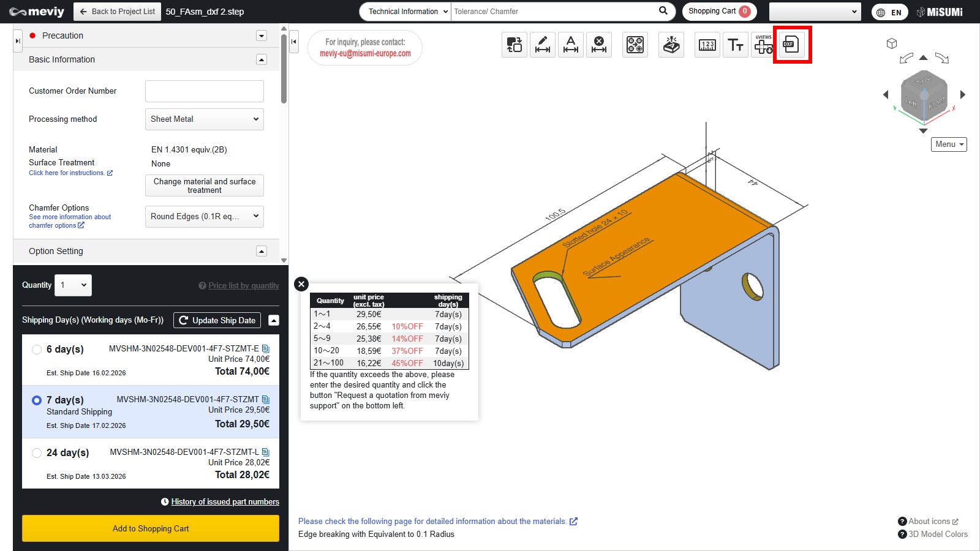Click Change material and surface treatment button
The width and height of the screenshot is (980, 551).
[204, 186]
